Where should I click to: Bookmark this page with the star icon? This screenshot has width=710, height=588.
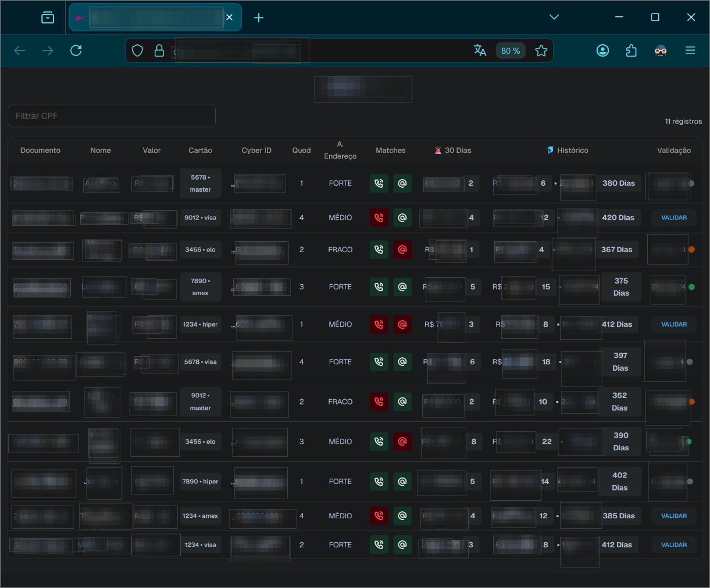pos(541,51)
